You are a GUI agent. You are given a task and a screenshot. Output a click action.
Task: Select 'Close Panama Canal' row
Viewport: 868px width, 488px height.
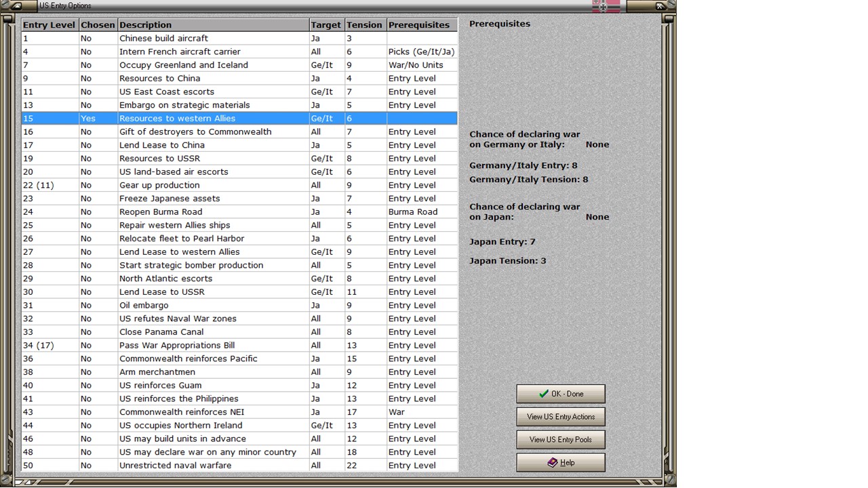tap(239, 331)
